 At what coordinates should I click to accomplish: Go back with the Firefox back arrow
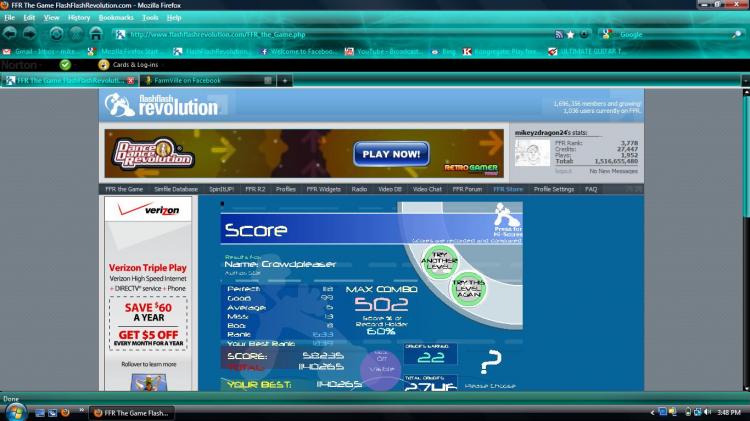tap(10, 33)
